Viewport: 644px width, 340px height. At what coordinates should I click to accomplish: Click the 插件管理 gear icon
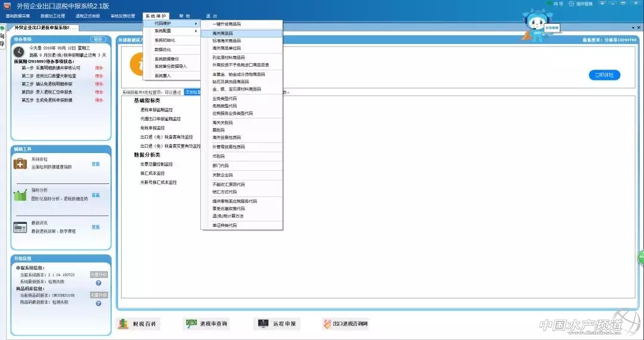point(571,4)
